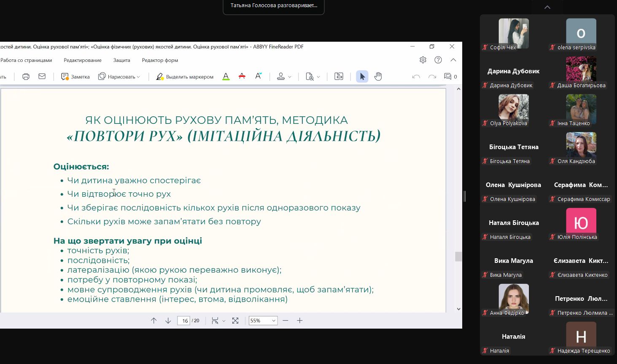Enter full screen view mode
The image size is (617, 364).
235,321
